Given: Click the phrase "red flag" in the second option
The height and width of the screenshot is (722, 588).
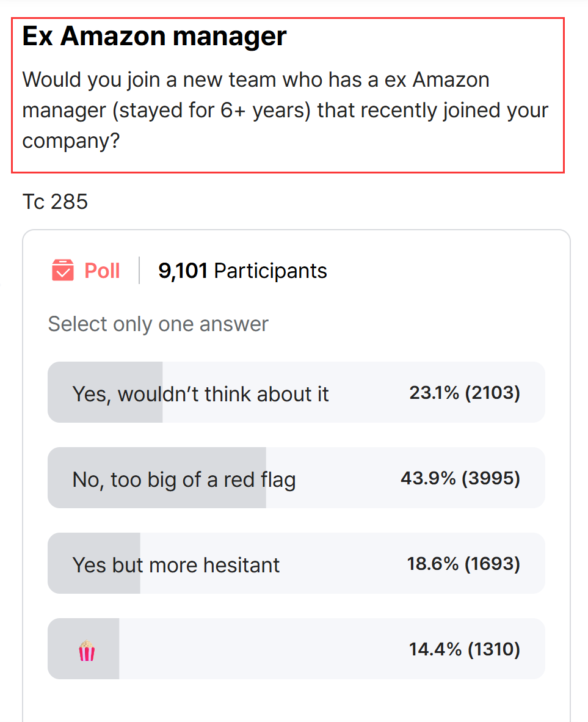Looking at the screenshot, I should click(x=260, y=480).
